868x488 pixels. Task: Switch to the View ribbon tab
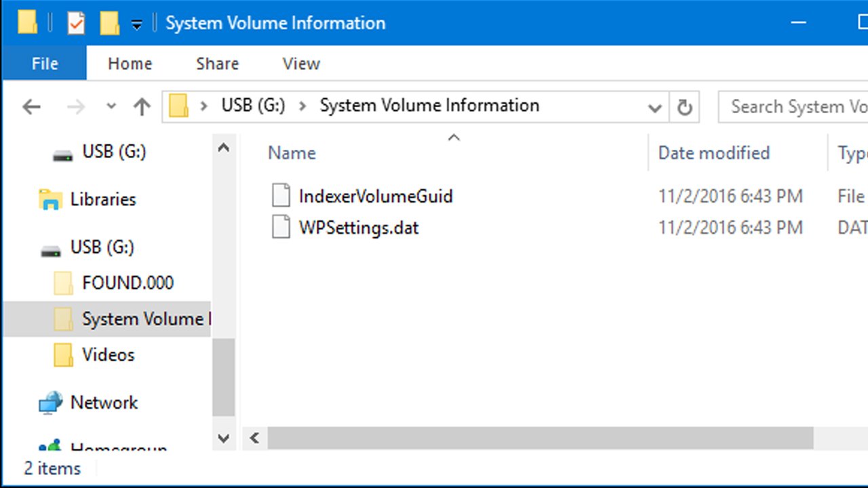click(301, 64)
